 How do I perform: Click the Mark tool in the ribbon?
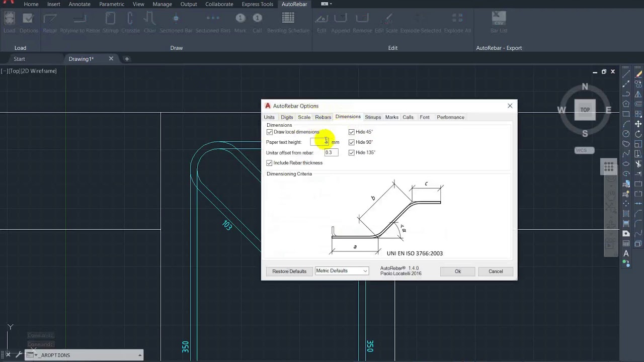240,23
